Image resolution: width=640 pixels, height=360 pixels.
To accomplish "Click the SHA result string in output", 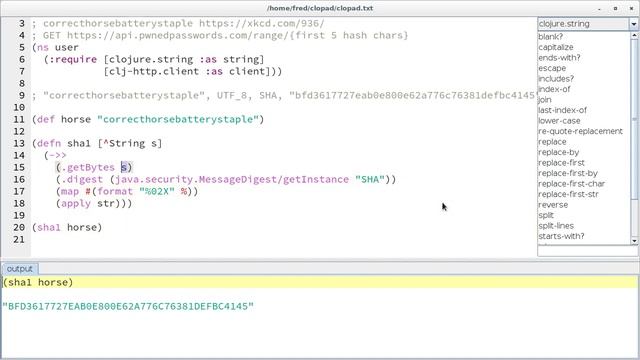I will pos(128,306).
